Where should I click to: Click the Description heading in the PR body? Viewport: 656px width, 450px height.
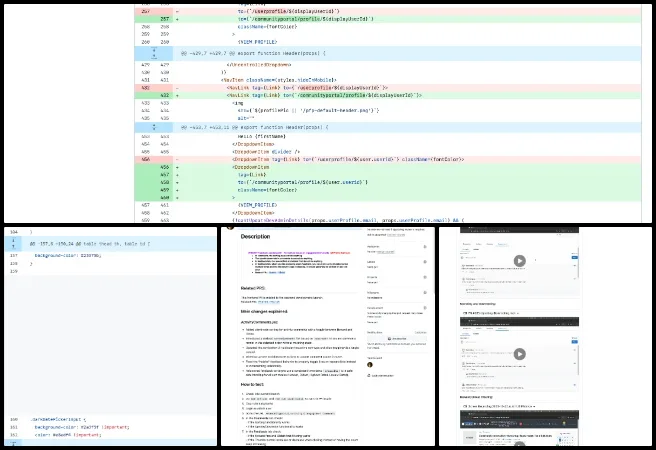[255, 236]
